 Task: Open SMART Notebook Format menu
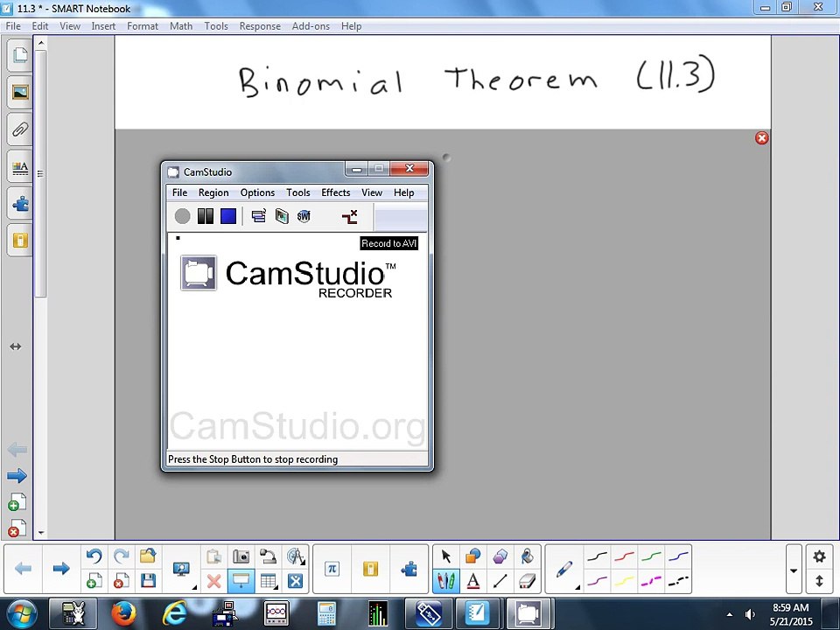[x=142, y=26]
